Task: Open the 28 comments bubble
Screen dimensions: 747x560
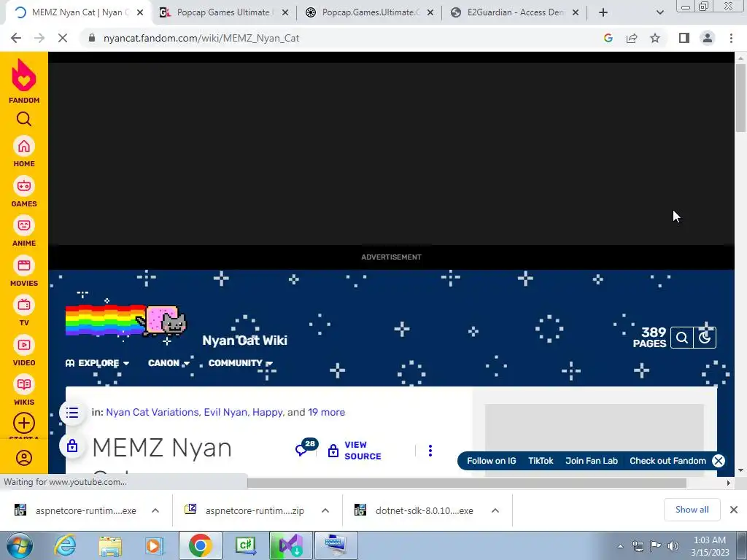Action: pyautogui.click(x=306, y=448)
